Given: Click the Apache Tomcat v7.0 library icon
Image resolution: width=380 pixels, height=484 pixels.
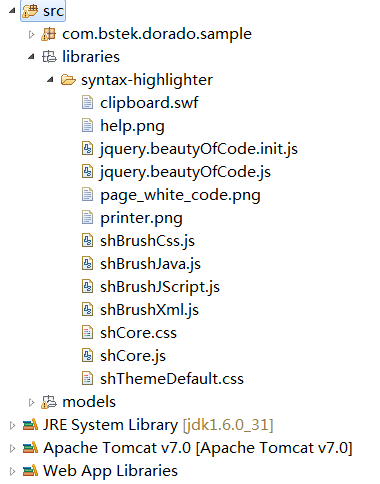Looking at the screenshot, I should [x=30, y=448].
